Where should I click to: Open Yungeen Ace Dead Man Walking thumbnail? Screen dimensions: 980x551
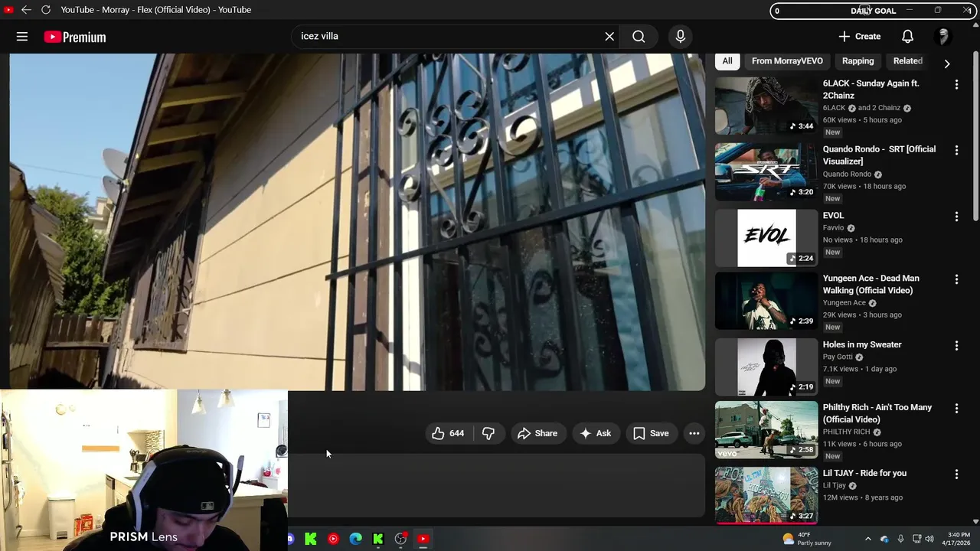pyautogui.click(x=766, y=301)
